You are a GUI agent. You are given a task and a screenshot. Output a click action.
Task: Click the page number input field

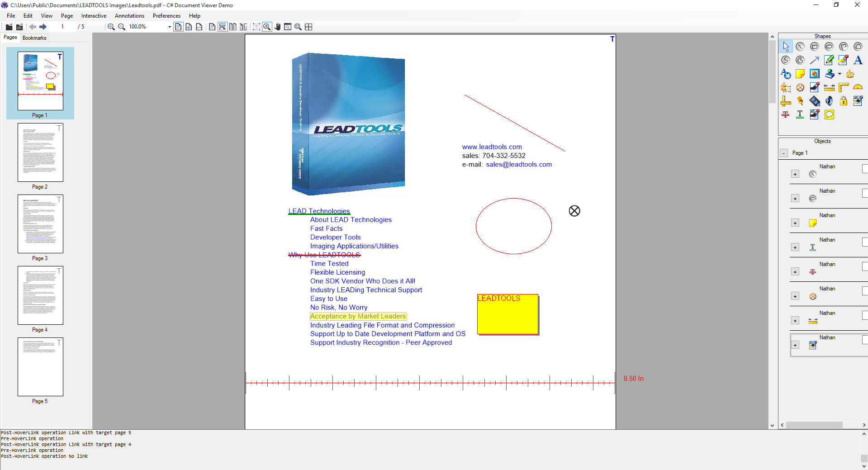(x=63, y=27)
